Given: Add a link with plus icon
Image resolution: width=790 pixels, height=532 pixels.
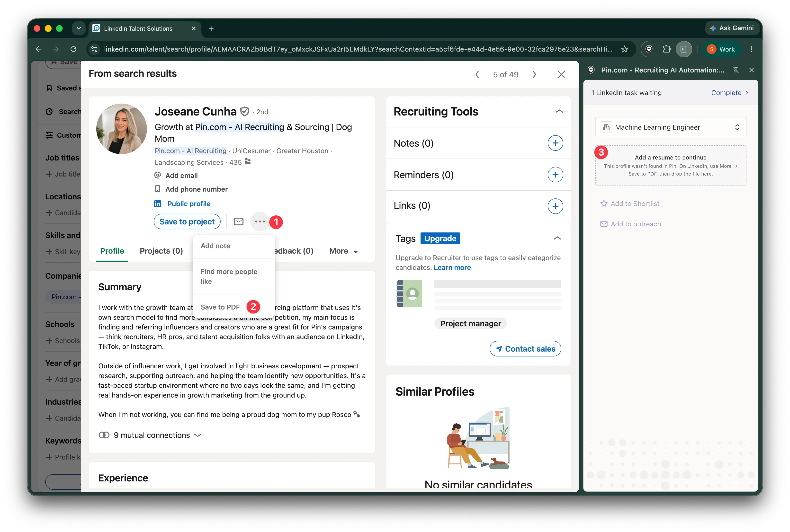Looking at the screenshot, I should (555, 206).
